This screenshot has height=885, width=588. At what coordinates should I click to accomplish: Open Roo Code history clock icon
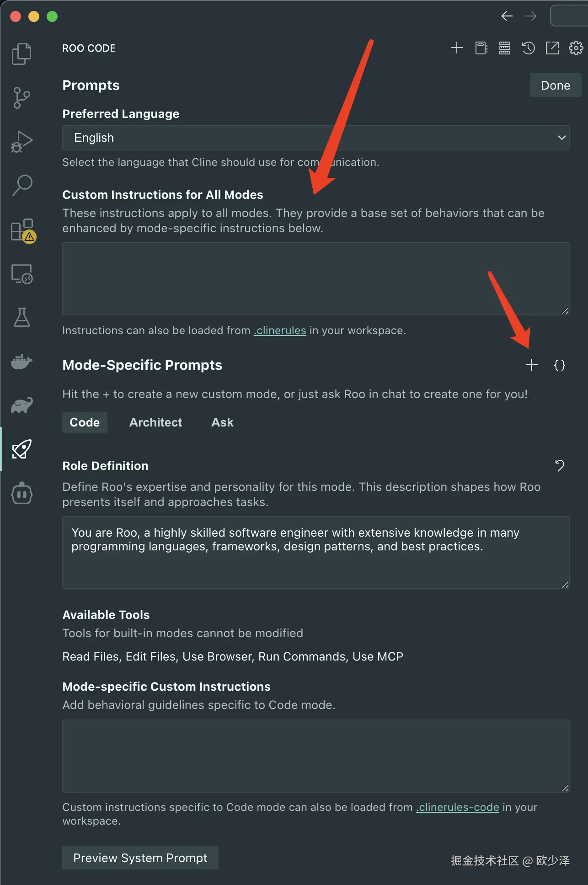tap(529, 48)
